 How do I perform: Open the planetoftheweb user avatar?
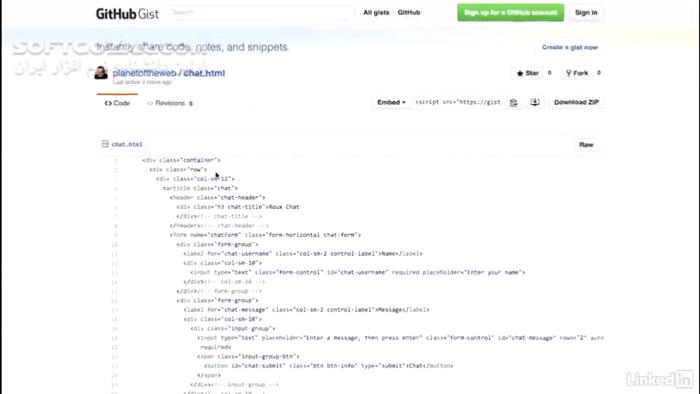point(101,72)
